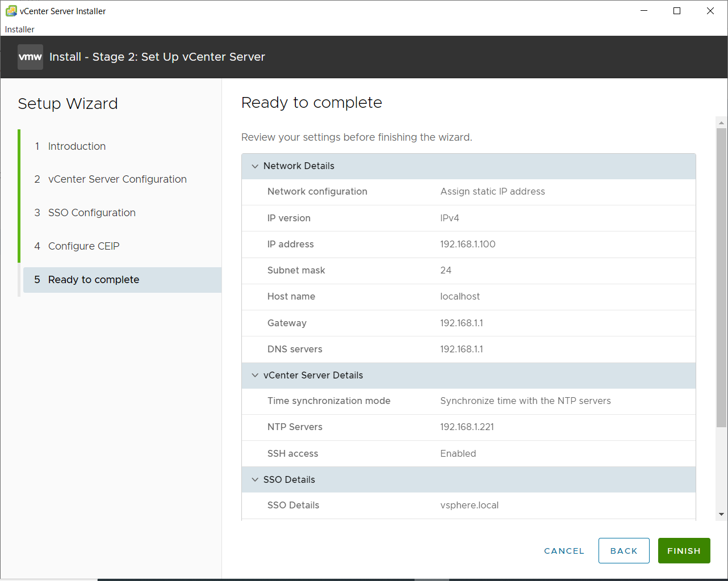Viewport: 728px width, 581px height.
Task: Collapse the Network Details section
Action: (255, 166)
